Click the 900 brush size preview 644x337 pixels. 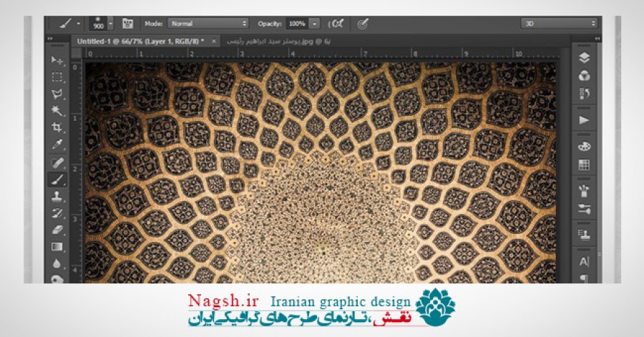coord(98,24)
